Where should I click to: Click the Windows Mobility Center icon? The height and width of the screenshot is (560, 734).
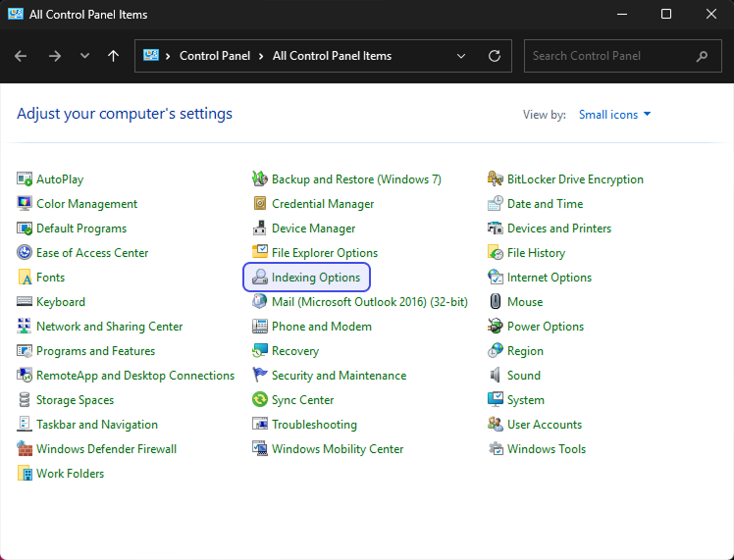[260, 448]
